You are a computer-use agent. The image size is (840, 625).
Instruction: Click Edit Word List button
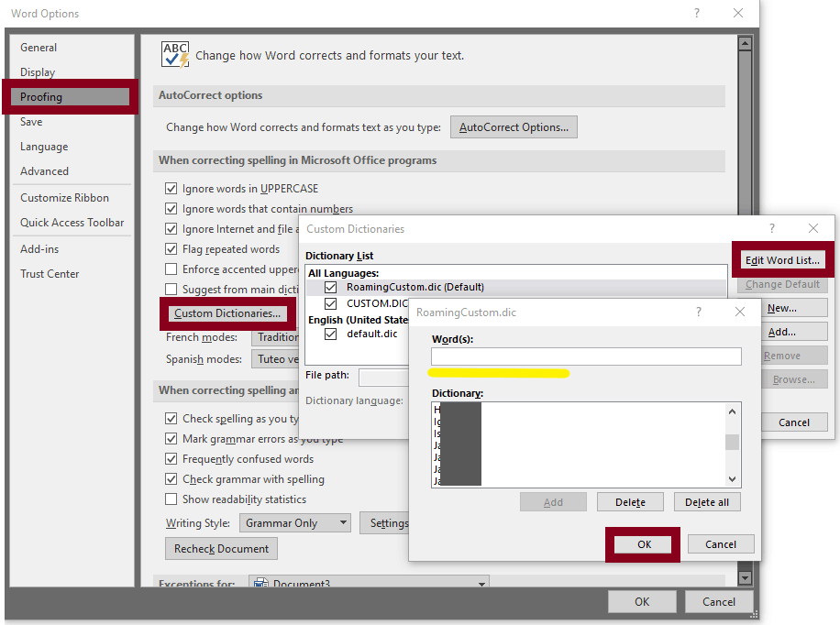(x=782, y=260)
